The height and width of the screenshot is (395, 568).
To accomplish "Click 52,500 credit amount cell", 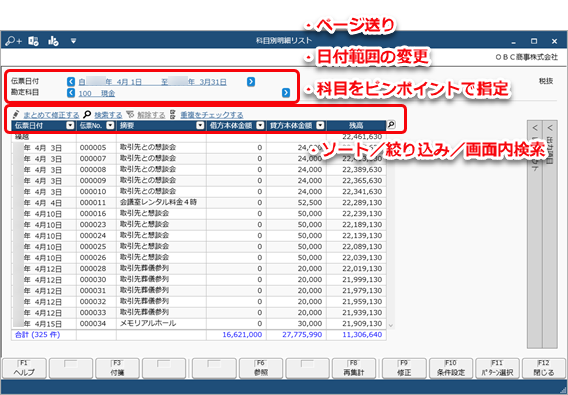I will tap(296, 203).
